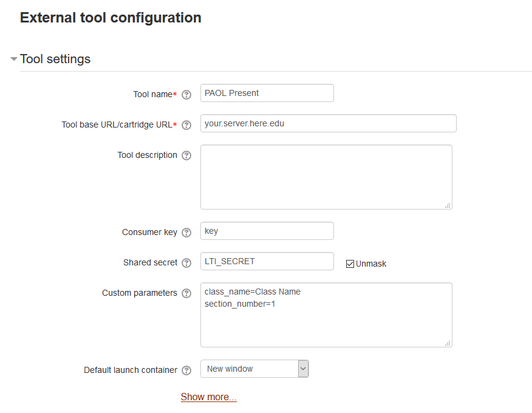The image size is (532, 413).
Task: Uncheck the Unmask checkbox
Action: (x=350, y=264)
